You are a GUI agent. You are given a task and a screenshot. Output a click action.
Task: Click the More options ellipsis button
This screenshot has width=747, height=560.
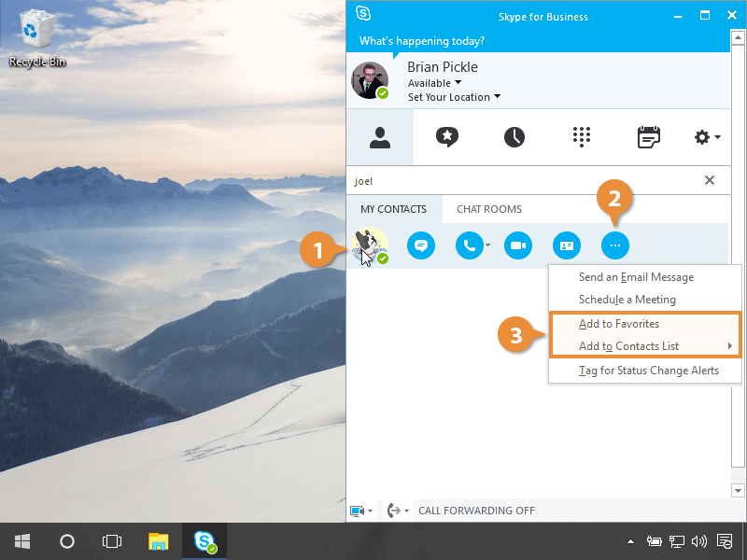click(614, 245)
